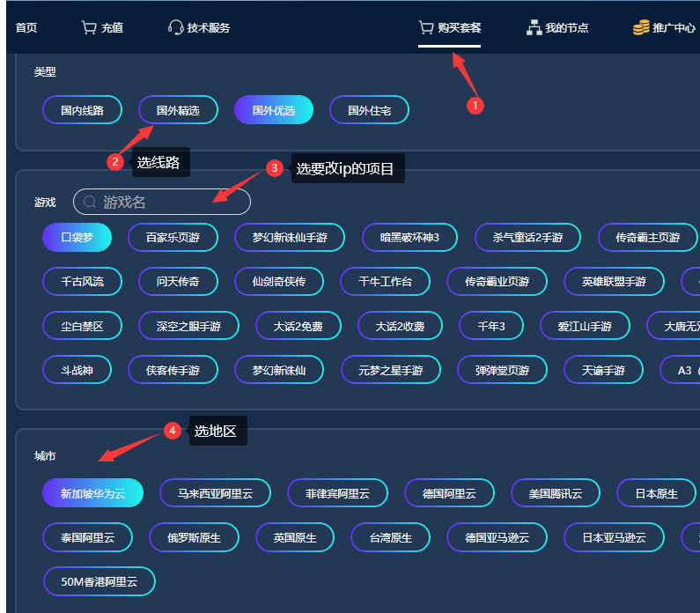700x613 pixels.
Task: Click the 斗战神 game button
Action: point(77,370)
